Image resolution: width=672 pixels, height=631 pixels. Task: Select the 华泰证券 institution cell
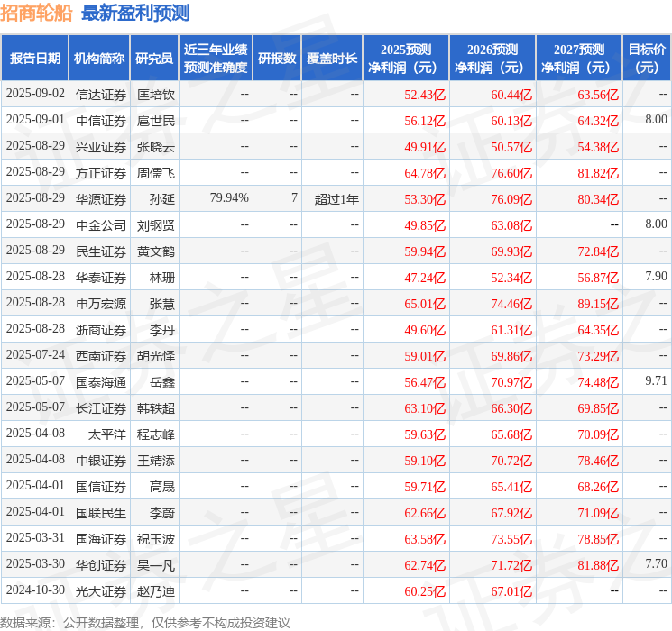pos(101,278)
